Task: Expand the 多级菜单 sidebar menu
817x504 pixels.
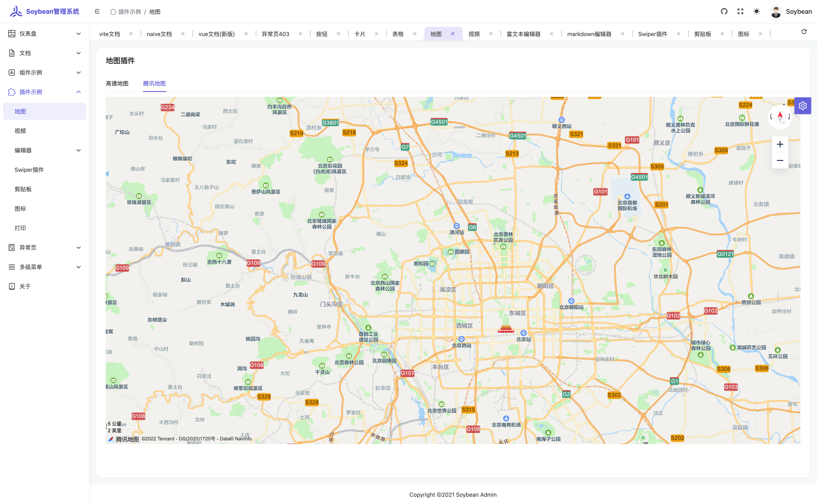Action: coord(45,267)
